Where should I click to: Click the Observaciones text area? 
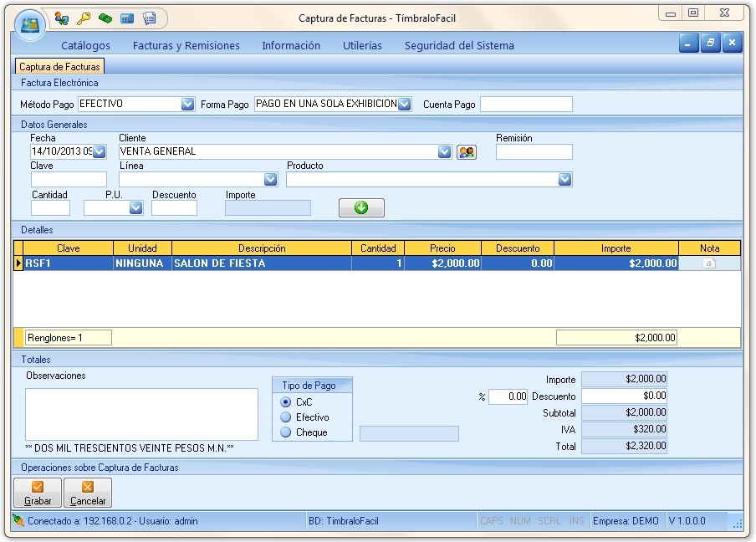click(142, 414)
